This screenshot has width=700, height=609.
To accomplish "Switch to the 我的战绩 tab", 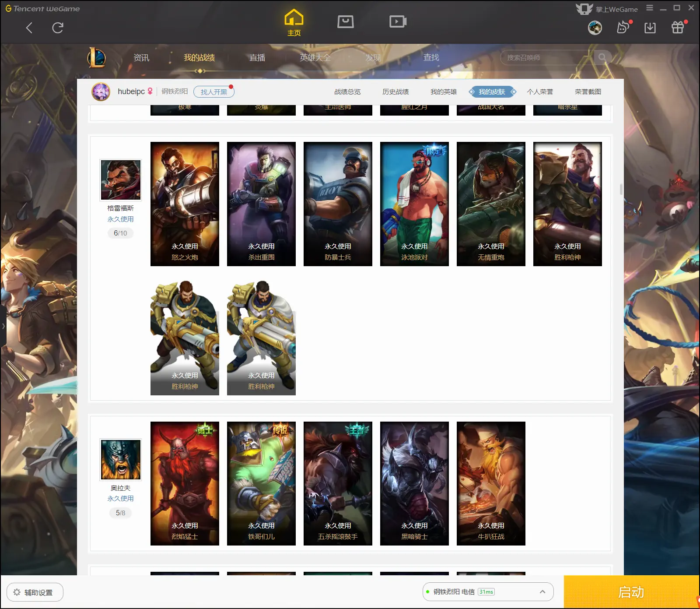I will (199, 57).
